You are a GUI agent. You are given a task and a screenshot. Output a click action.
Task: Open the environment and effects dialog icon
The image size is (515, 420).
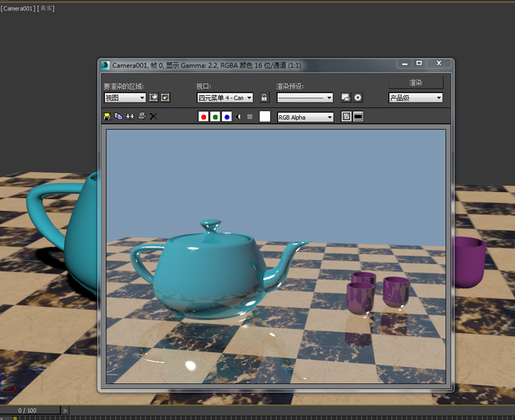click(358, 98)
